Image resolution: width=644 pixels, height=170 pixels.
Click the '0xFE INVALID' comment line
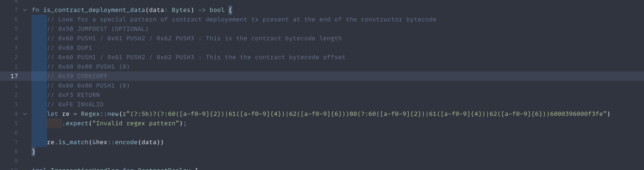pos(81,105)
